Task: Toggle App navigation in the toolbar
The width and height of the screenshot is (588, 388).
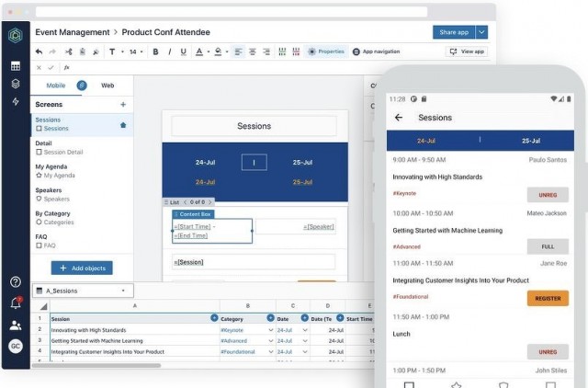Action: (376, 51)
